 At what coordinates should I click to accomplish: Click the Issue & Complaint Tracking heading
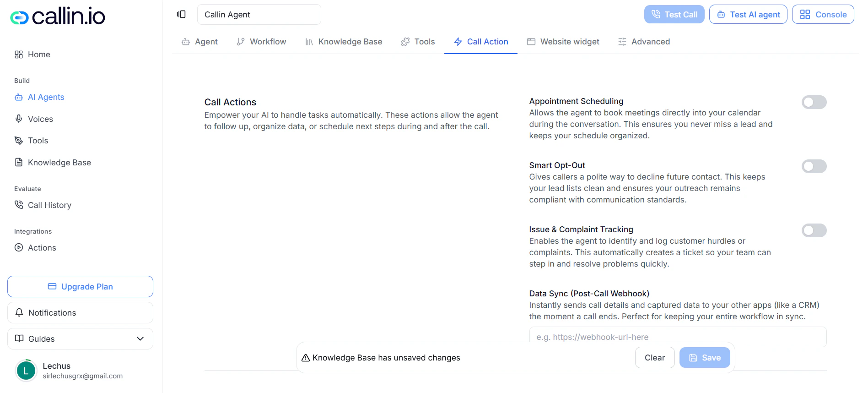581,229
